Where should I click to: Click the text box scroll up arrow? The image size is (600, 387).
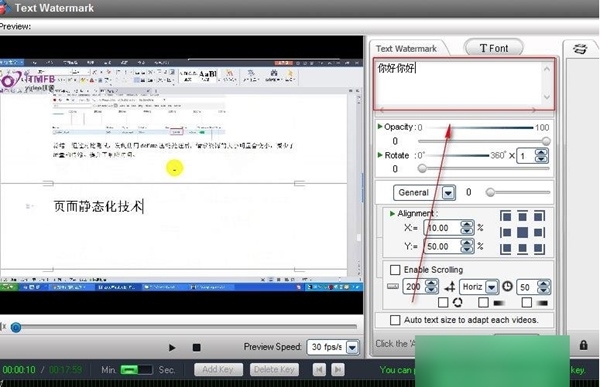[x=547, y=69]
